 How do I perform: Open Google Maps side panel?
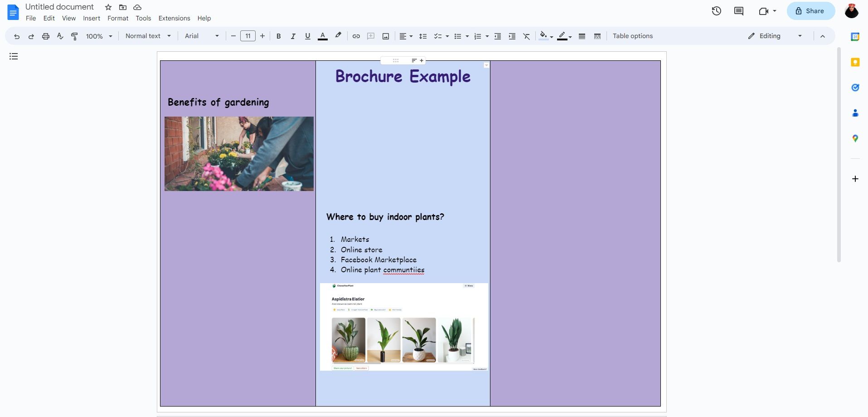855,138
